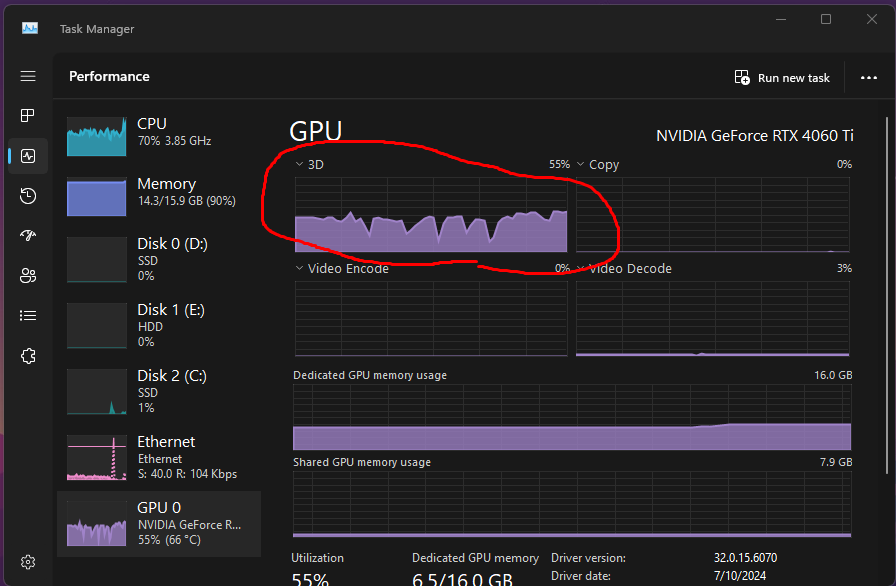Open the App history icon
The height and width of the screenshot is (586, 896).
pos(28,196)
